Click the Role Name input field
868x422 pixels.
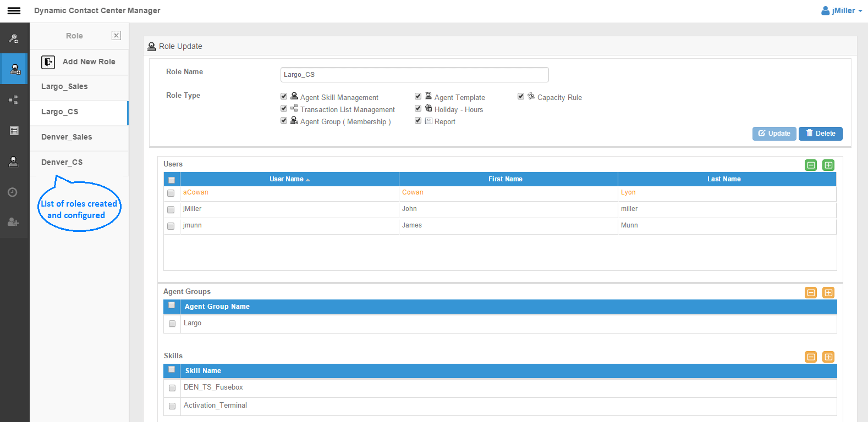415,75
